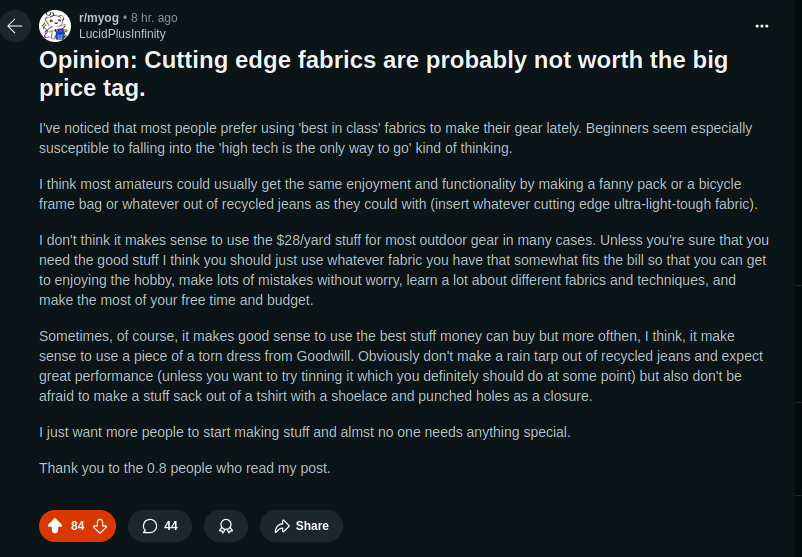Give an award to this post

226,526
